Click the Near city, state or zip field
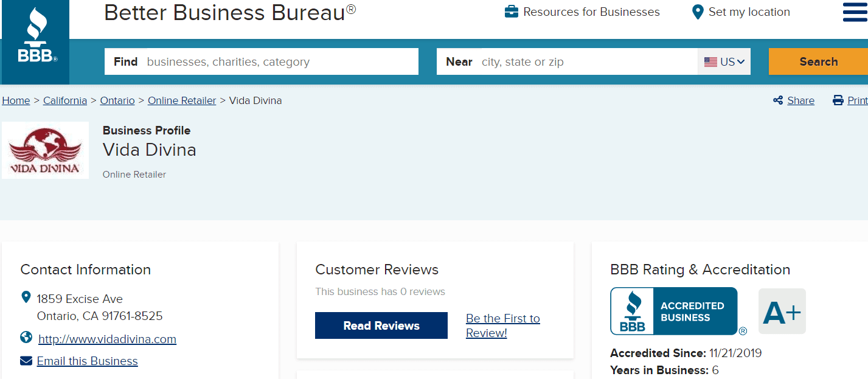Image resolution: width=868 pixels, height=379 pixels. pyautogui.click(x=567, y=61)
